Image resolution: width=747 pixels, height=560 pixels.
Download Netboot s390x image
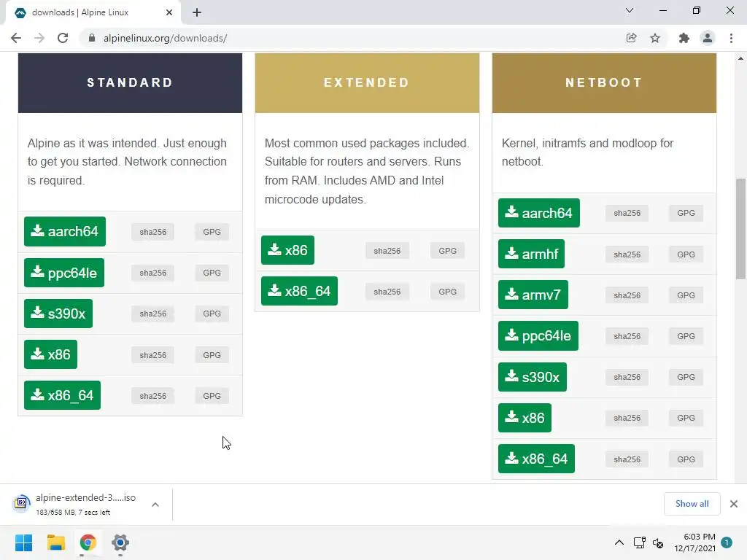tap(533, 377)
